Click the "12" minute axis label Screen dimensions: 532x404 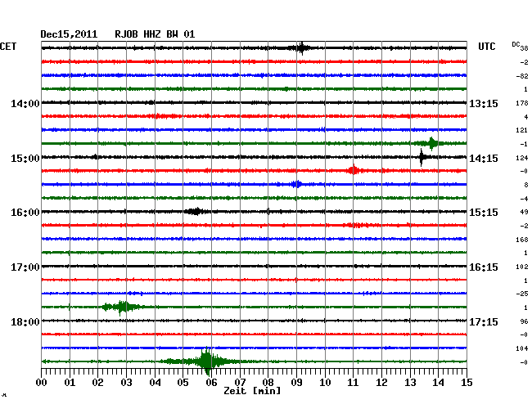point(381,382)
